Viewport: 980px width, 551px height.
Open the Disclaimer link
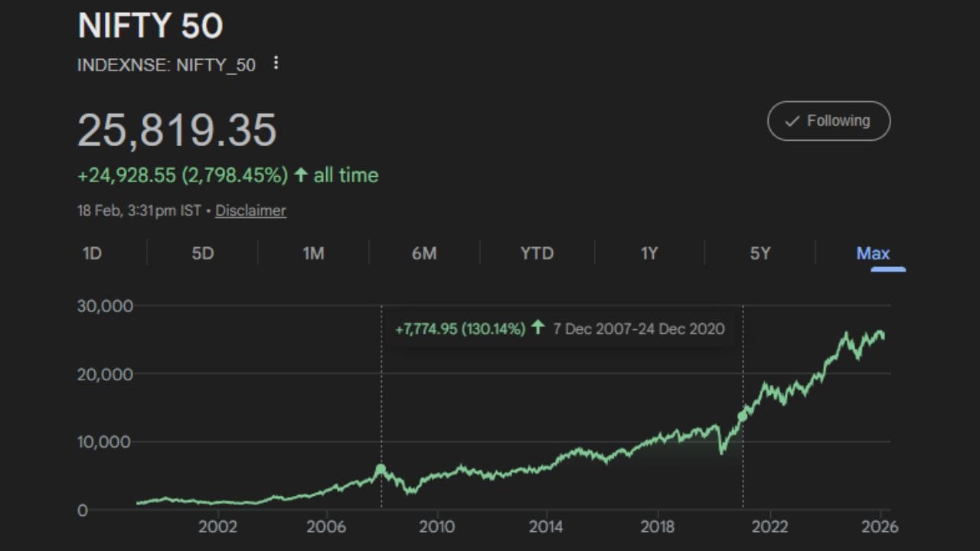(250, 210)
